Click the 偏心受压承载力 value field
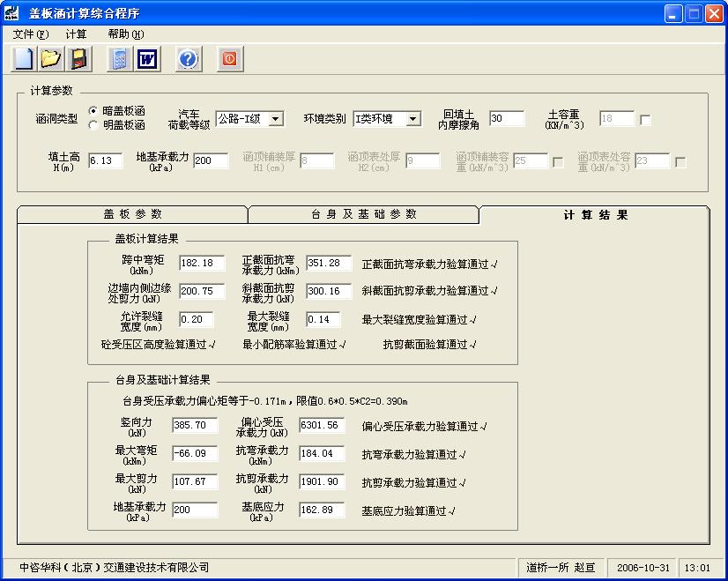The height and width of the screenshot is (581, 728). (x=322, y=425)
